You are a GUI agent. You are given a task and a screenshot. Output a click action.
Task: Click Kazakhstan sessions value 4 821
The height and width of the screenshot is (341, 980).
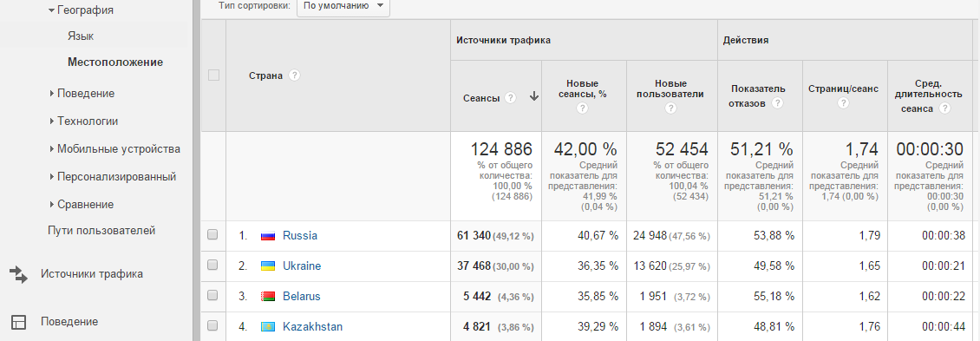pos(477,326)
